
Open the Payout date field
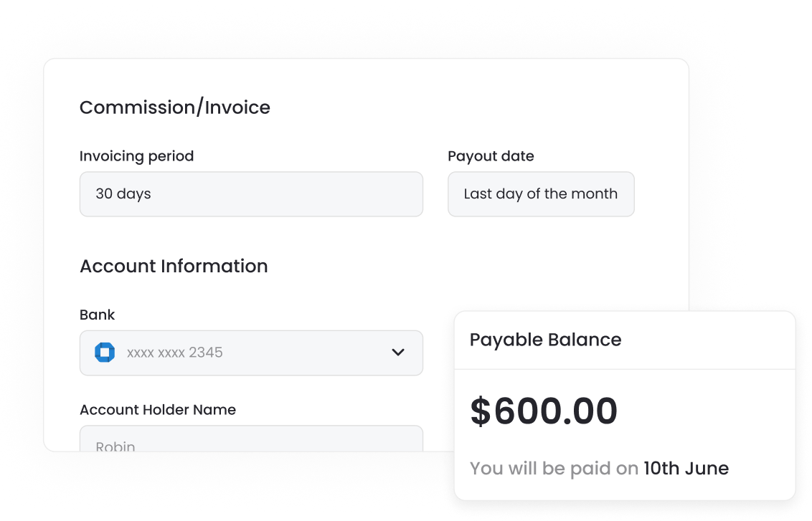(541, 194)
